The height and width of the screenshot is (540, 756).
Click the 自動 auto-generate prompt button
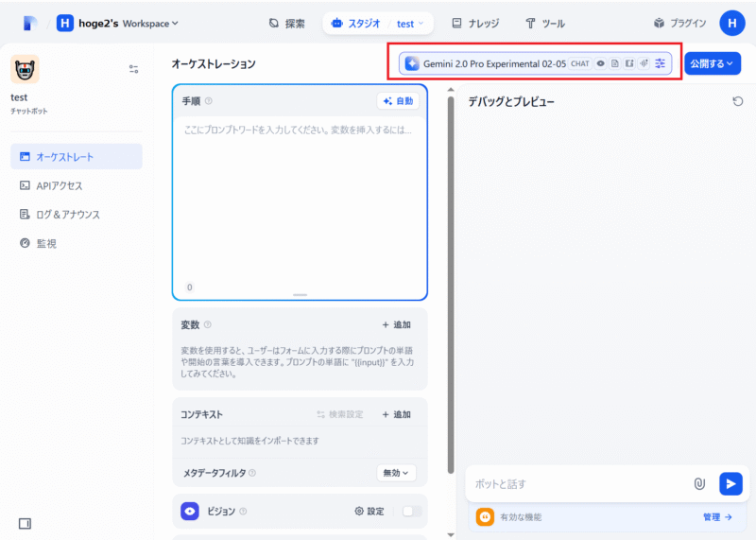[398, 101]
